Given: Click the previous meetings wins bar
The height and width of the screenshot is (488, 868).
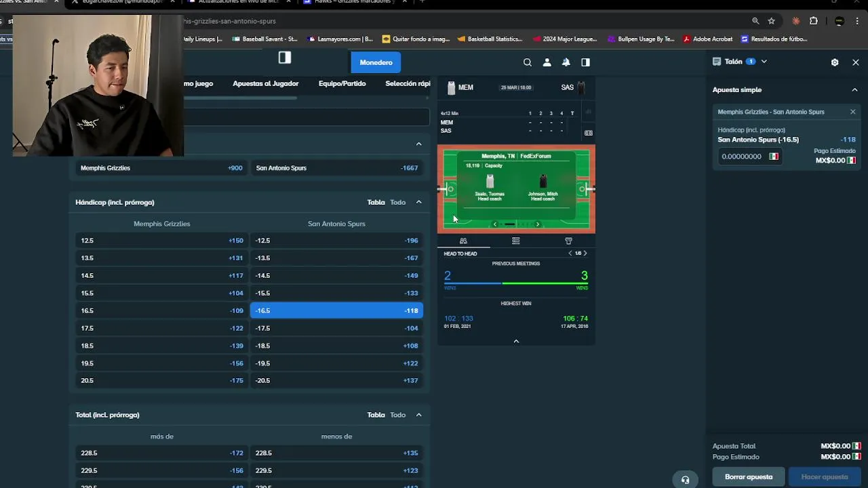Looking at the screenshot, I should pyautogui.click(x=516, y=283).
